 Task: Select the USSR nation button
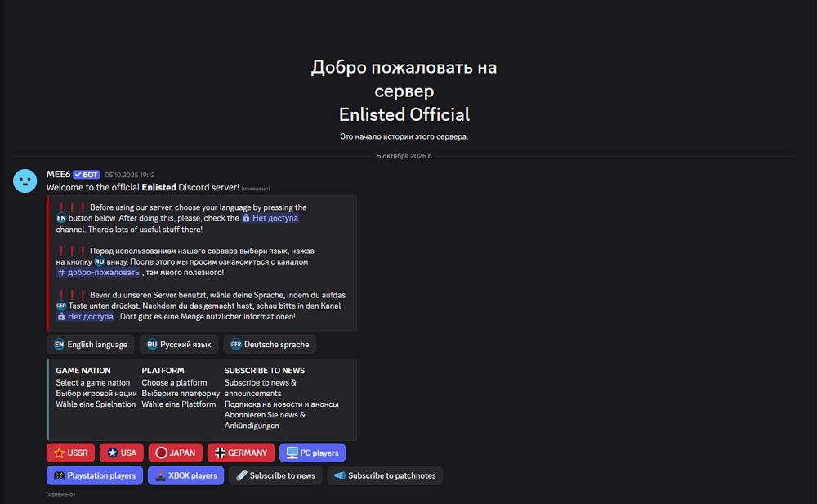click(70, 453)
